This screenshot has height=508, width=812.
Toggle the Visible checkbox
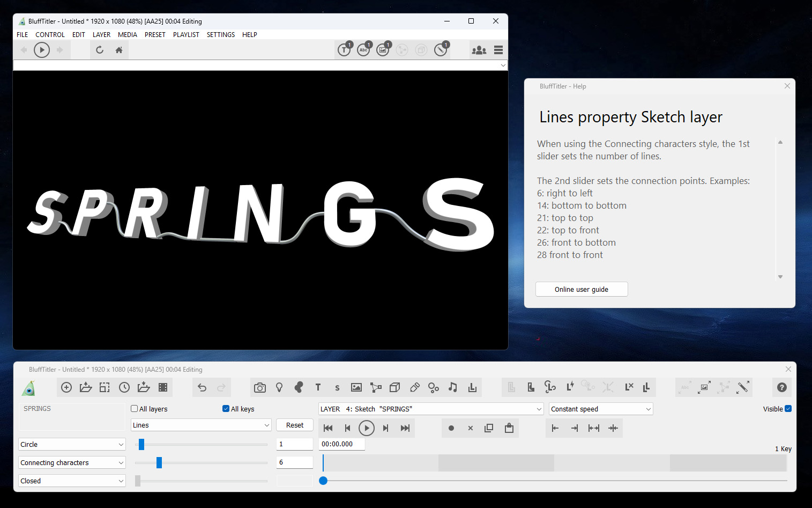point(788,409)
